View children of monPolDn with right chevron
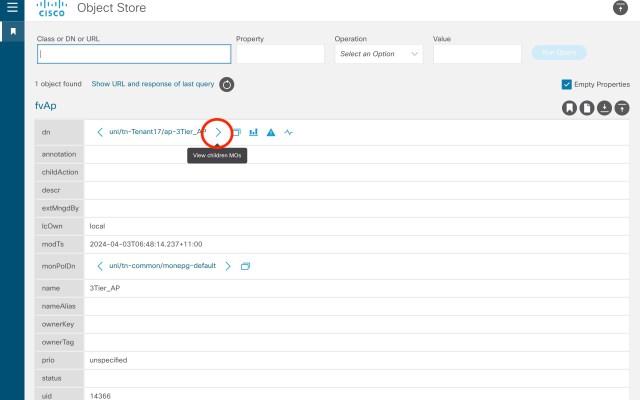The image size is (640, 400). 228,266
